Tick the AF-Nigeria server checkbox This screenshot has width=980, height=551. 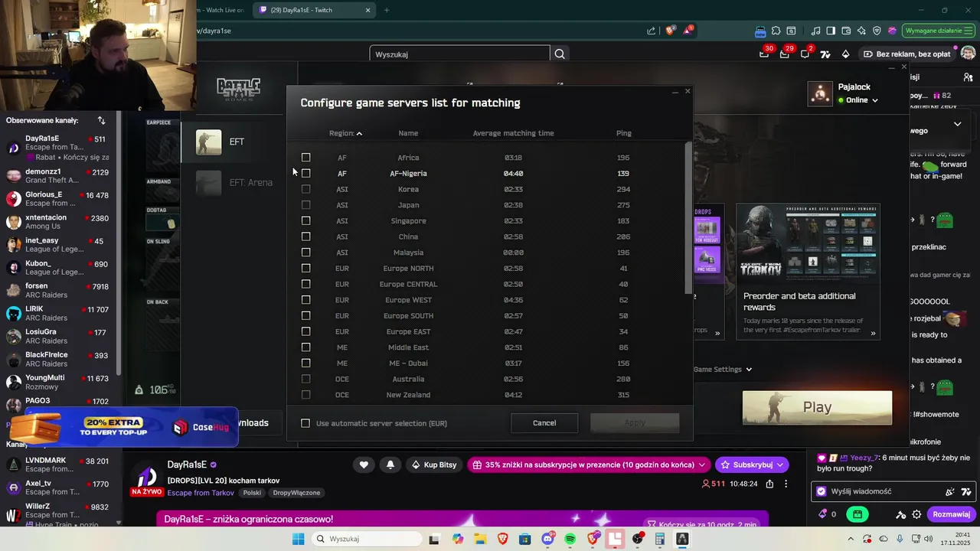(305, 173)
